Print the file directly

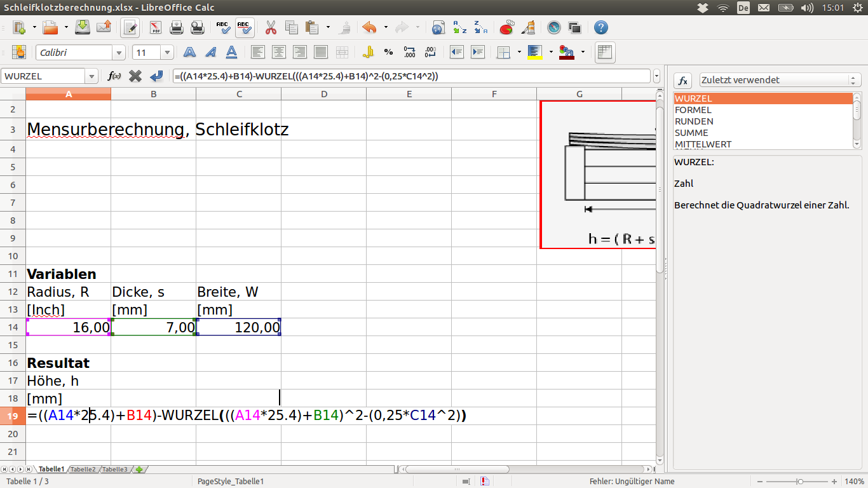pyautogui.click(x=177, y=28)
